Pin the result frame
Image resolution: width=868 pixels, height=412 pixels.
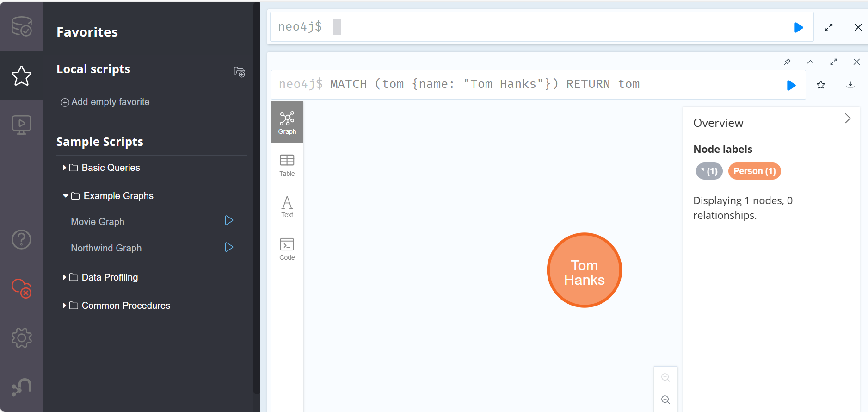(787, 62)
